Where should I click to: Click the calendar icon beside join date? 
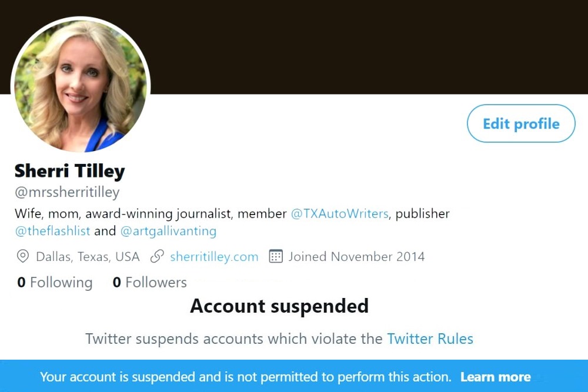[x=276, y=257]
